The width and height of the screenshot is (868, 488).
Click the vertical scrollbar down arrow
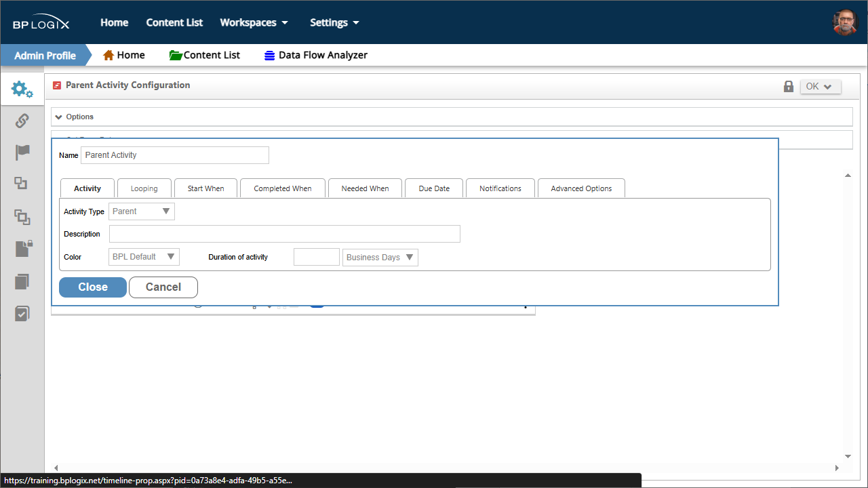[848, 457]
